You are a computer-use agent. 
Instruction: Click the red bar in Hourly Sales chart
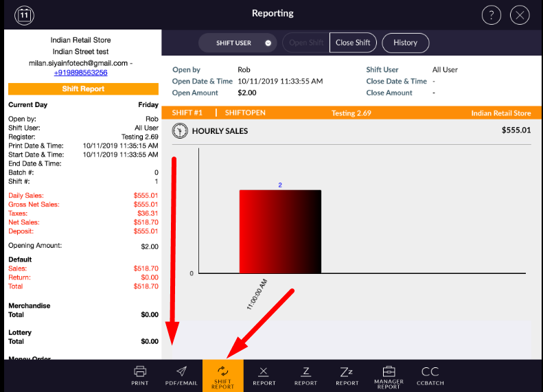280,231
